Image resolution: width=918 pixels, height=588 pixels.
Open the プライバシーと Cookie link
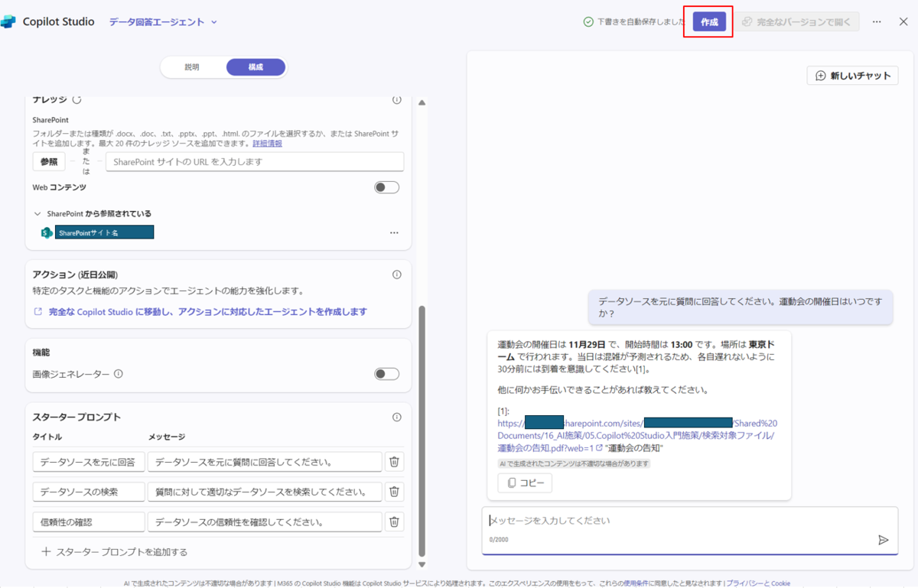click(x=758, y=583)
